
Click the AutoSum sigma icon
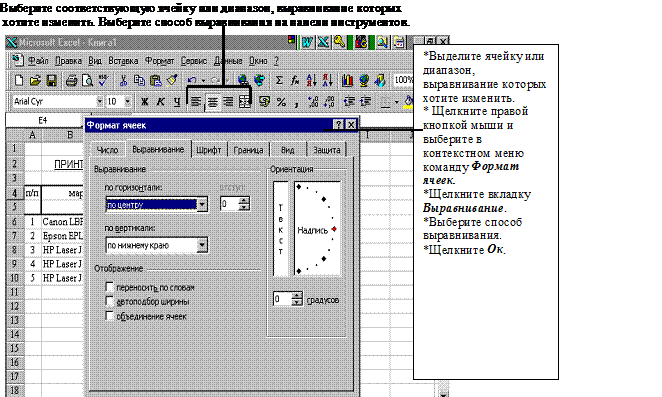coord(279,80)
